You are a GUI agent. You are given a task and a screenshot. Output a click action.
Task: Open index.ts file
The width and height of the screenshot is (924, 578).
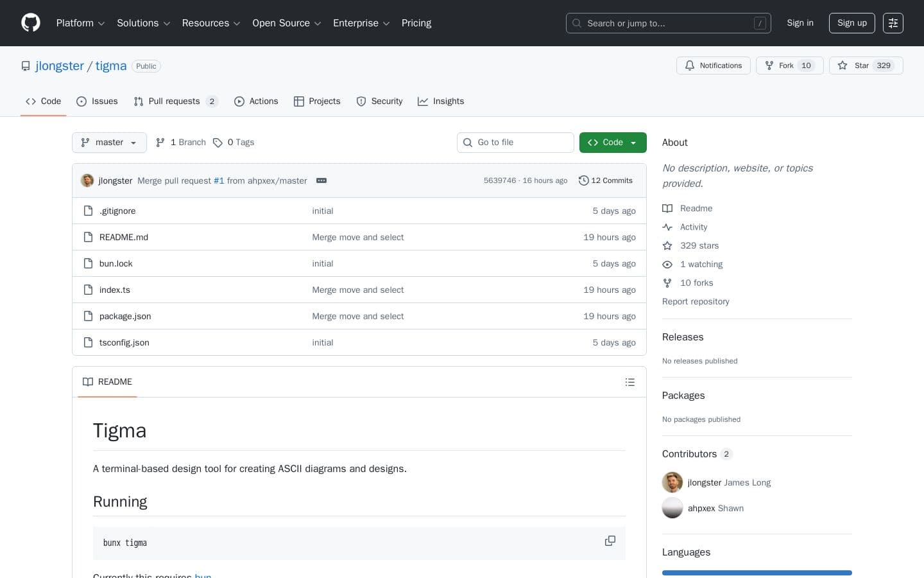pos(115,290)
